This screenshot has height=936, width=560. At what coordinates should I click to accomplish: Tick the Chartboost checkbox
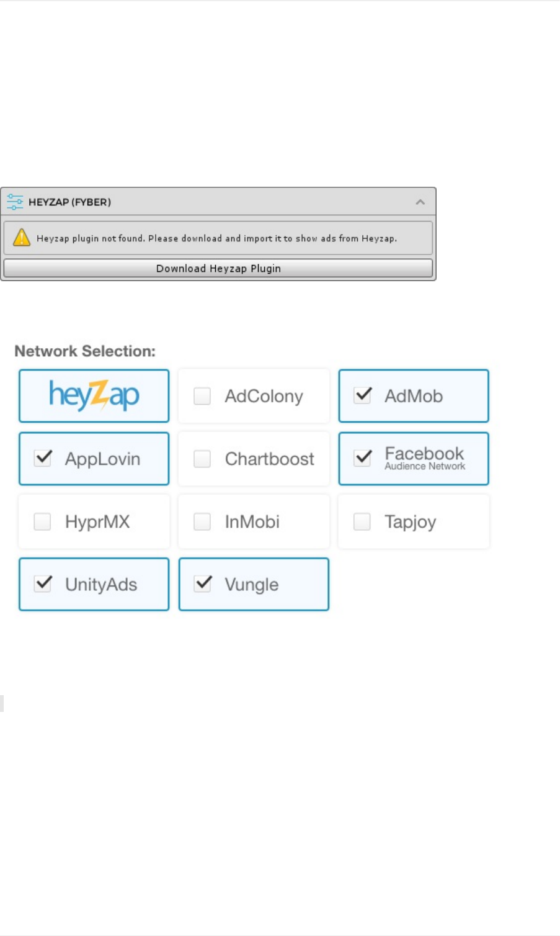(x=202, y=459)
